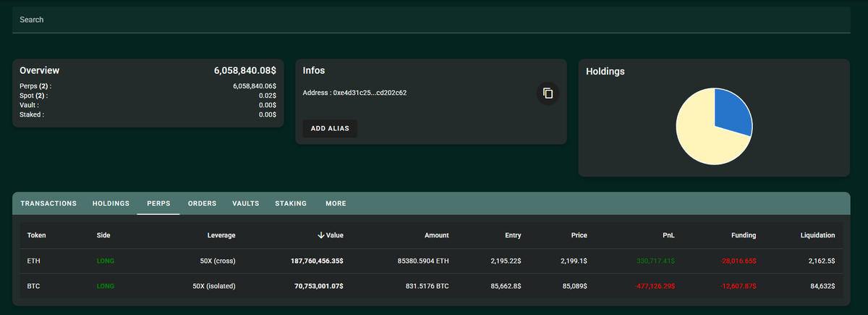
Task: Go to the ORDERS tab
Action: click(202, 203)
